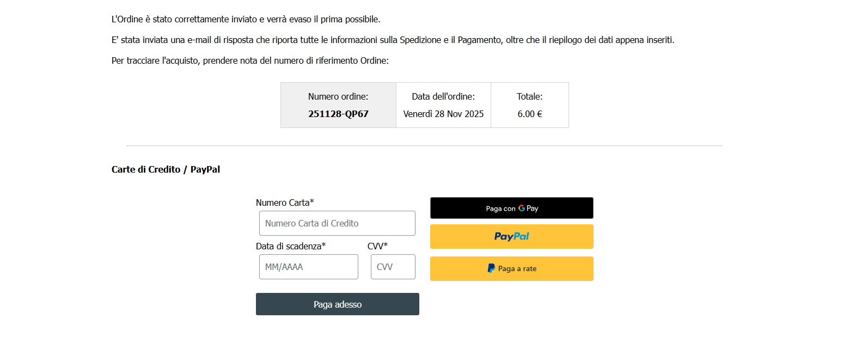Click the PayPal logo on yellow button

511,236
